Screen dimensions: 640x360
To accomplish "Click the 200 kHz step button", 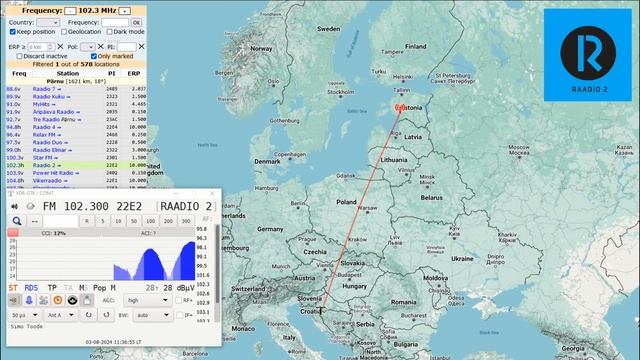I will [168, 221].
